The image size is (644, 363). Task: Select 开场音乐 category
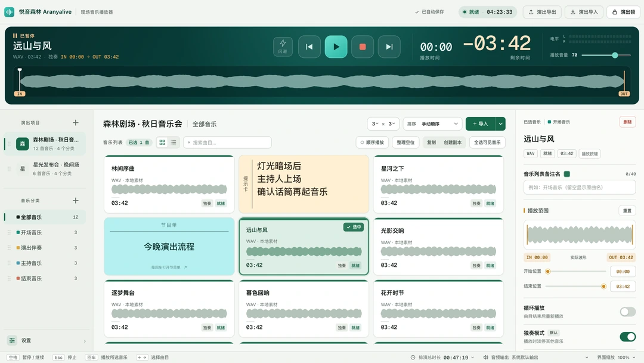pyautogui.click(x=45, y=232)
